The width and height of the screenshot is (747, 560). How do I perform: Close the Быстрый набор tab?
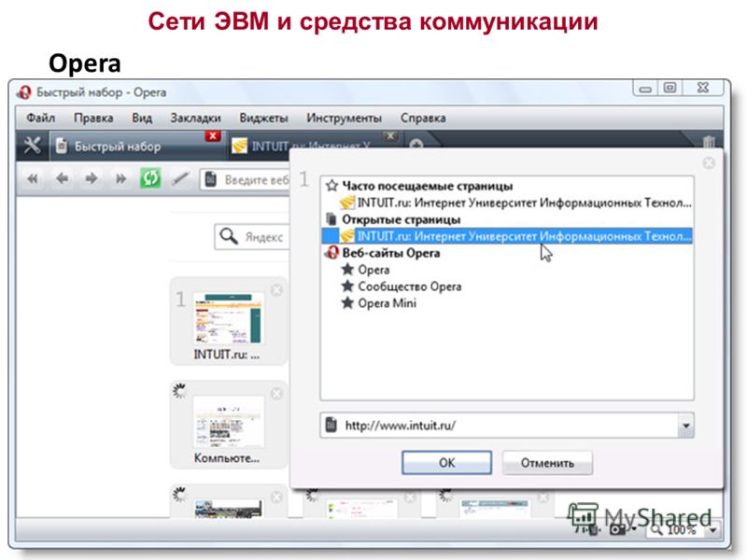[x=213, y=136]
